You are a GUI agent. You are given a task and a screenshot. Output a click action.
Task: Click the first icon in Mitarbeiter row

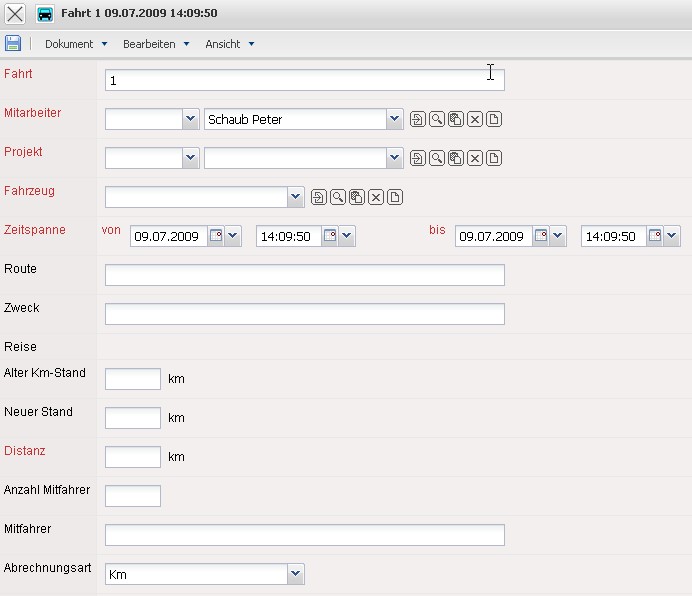(x=418, y=120)
